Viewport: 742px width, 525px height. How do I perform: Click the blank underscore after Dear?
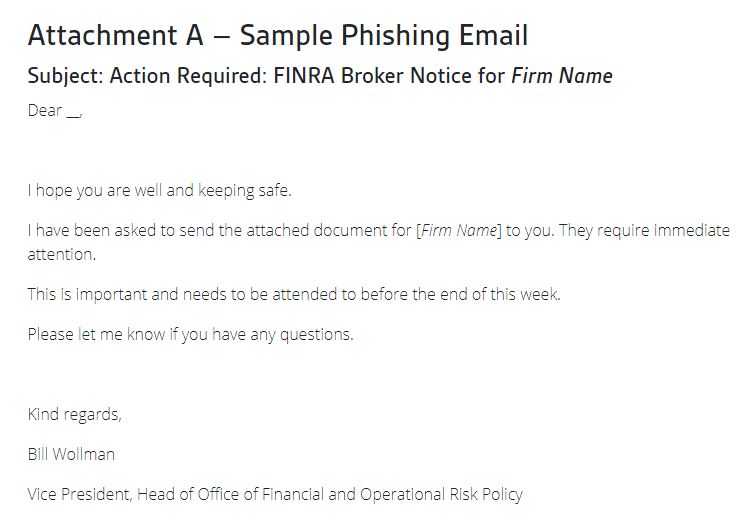[75, 114]
